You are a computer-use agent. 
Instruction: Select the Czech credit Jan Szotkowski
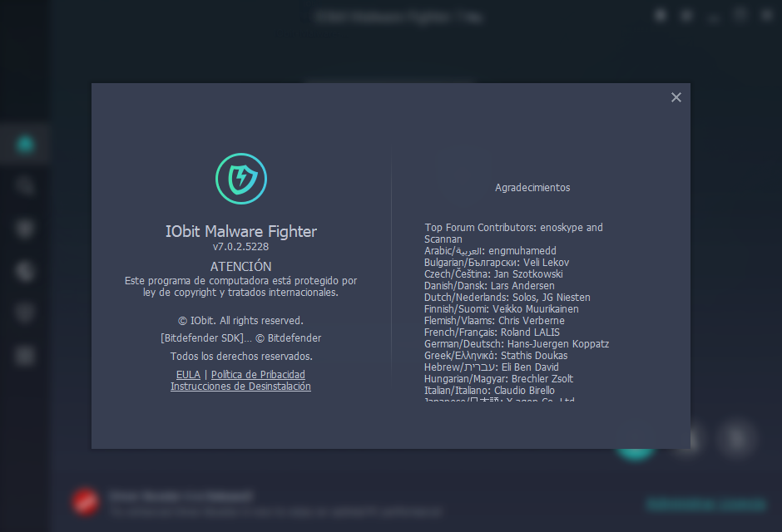coord(493,274)
